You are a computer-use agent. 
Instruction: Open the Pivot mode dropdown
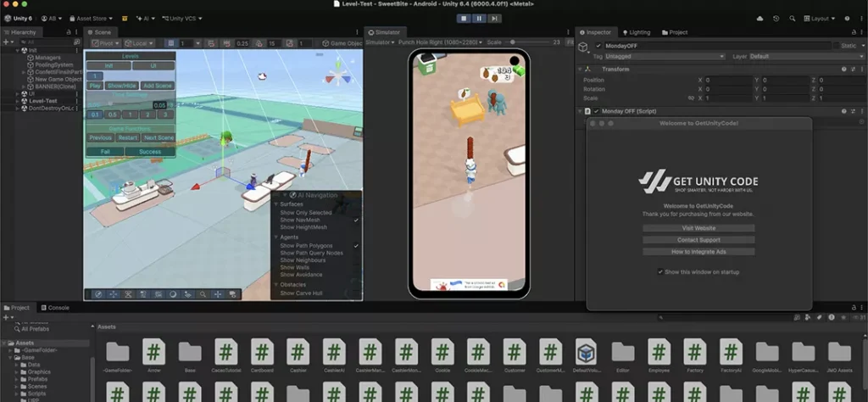click(106, 43)
